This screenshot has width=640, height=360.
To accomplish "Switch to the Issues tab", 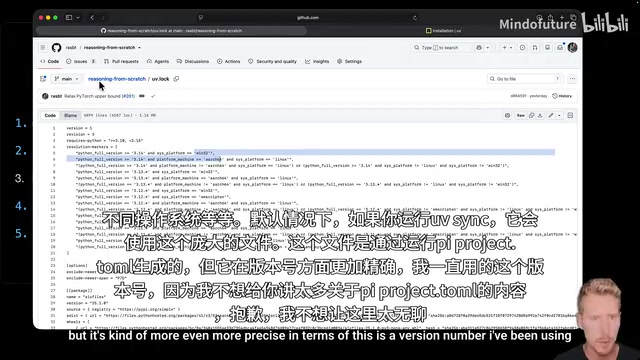I will point(80,61).
